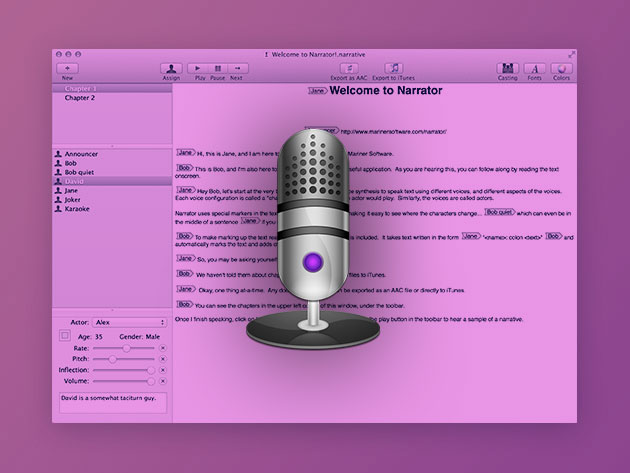630x473 pixels.
Task: Select the Bob character
Action: [x=112, y=163]
